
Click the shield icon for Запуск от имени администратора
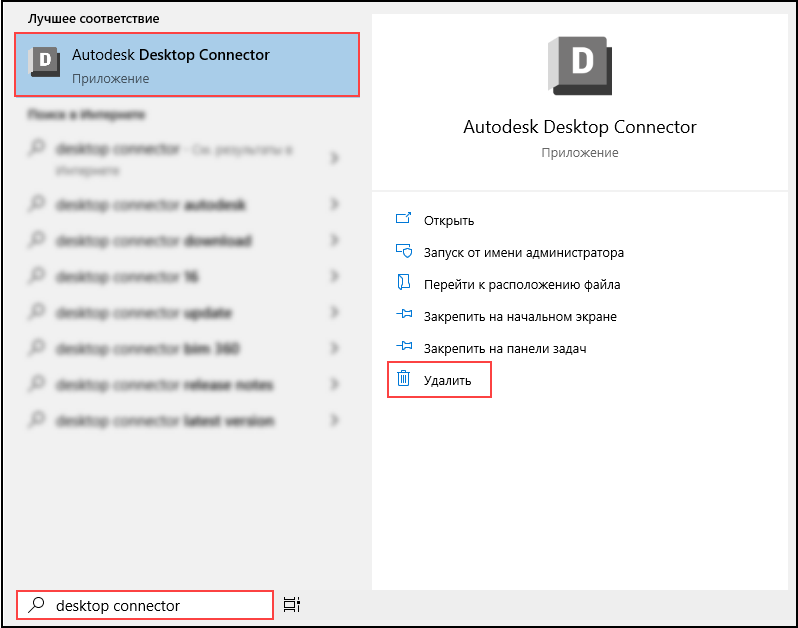tap(404, 251)
